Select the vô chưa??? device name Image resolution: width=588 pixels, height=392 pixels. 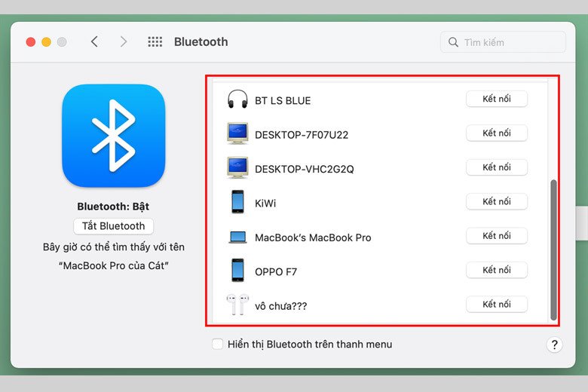(x=280, y=307)
